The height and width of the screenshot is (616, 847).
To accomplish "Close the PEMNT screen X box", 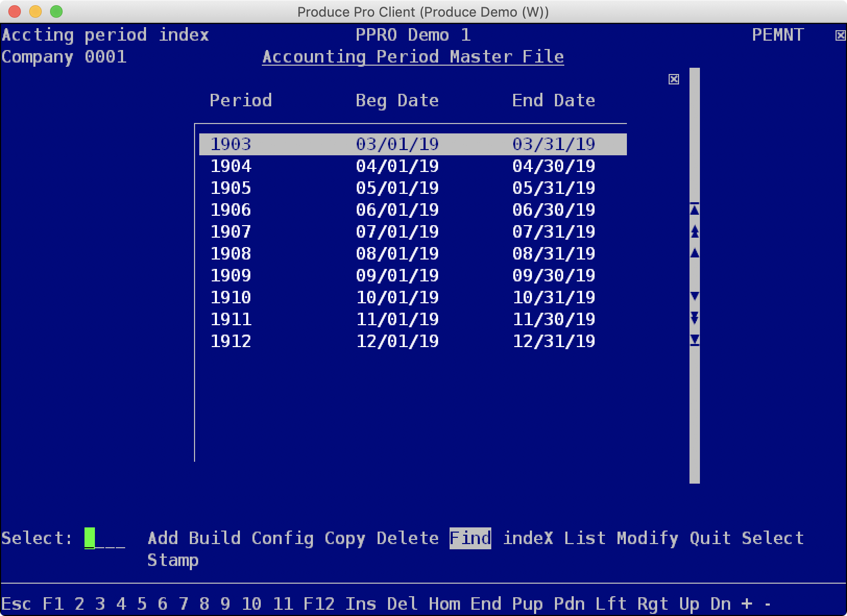I will click(840, 35).
